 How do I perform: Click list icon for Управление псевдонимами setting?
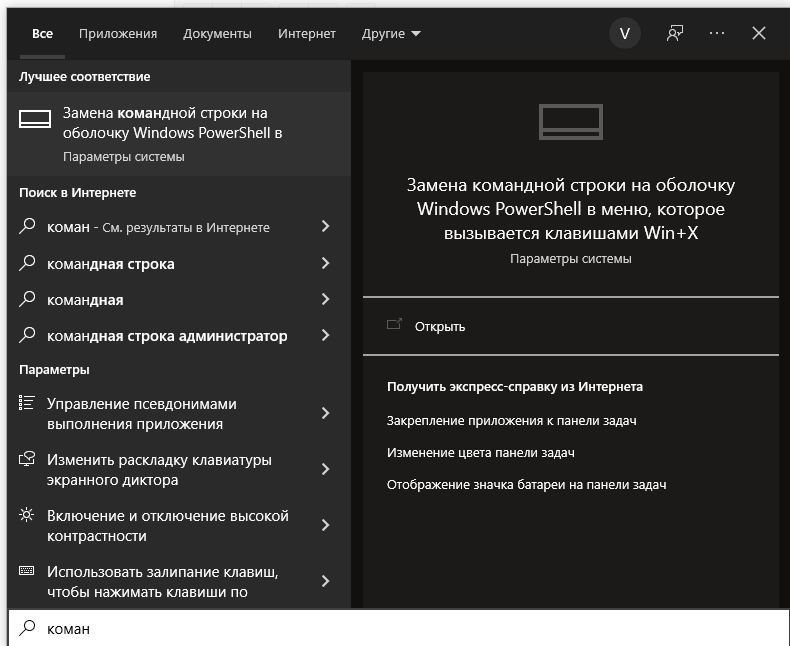click(27, 403)
